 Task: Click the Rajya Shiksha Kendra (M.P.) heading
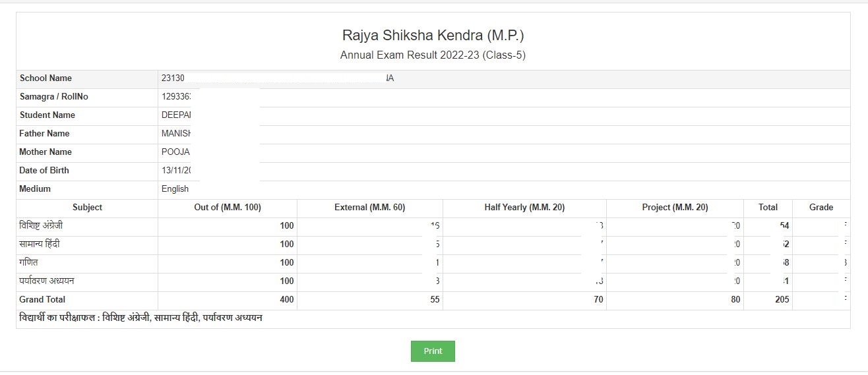[433, 35]
